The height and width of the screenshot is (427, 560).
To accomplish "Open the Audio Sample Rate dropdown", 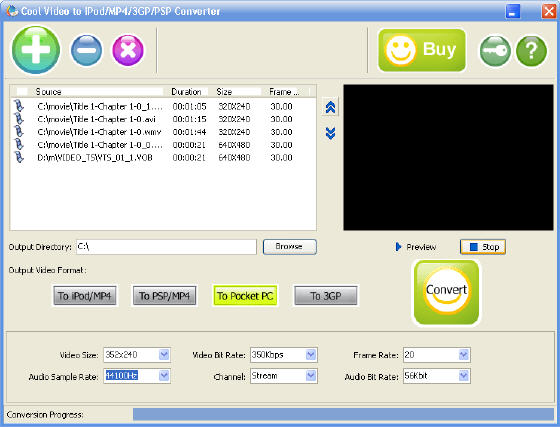I will click(164, 376).
